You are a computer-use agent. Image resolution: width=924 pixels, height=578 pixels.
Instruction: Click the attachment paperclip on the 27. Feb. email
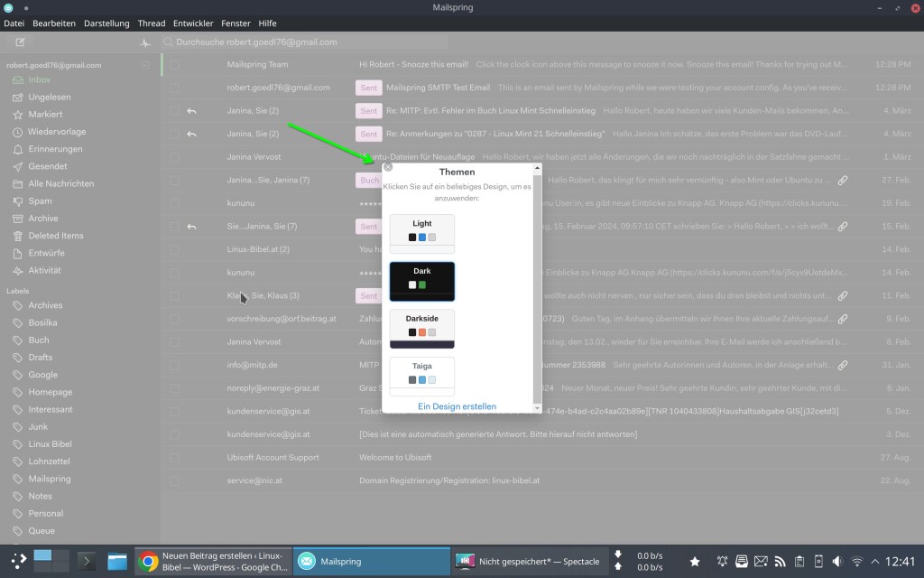(843, 180)
